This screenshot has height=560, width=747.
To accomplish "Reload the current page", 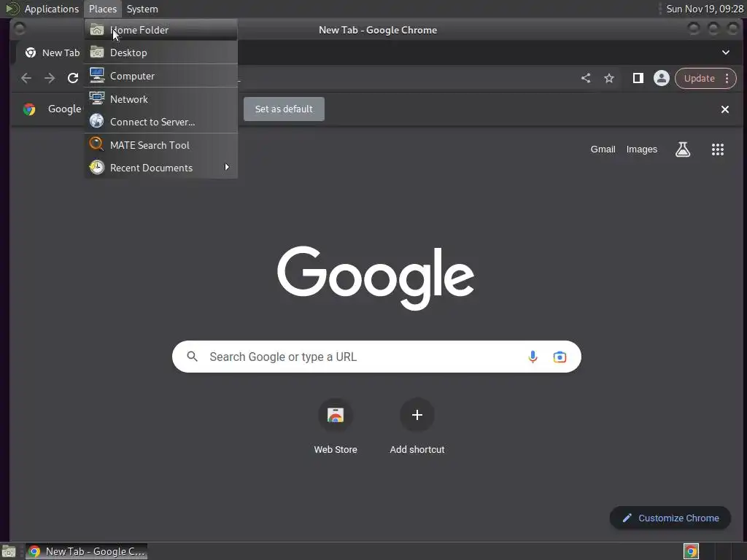I will [73, 78].
